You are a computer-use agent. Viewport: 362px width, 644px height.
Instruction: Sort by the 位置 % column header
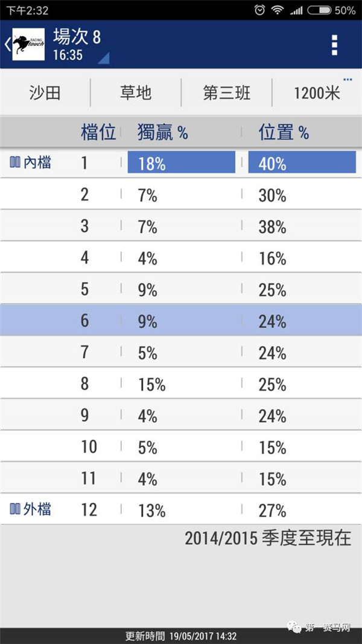point(284,133)
